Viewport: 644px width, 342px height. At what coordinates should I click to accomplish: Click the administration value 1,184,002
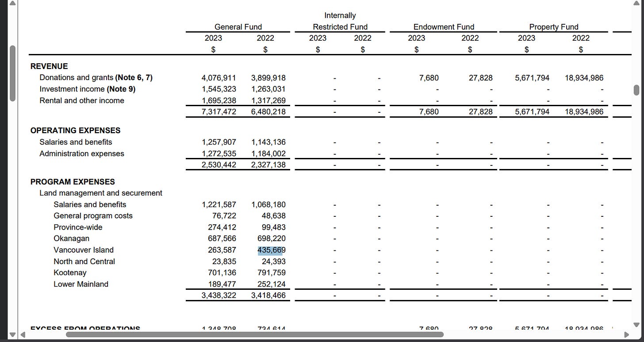click(268, 154)
